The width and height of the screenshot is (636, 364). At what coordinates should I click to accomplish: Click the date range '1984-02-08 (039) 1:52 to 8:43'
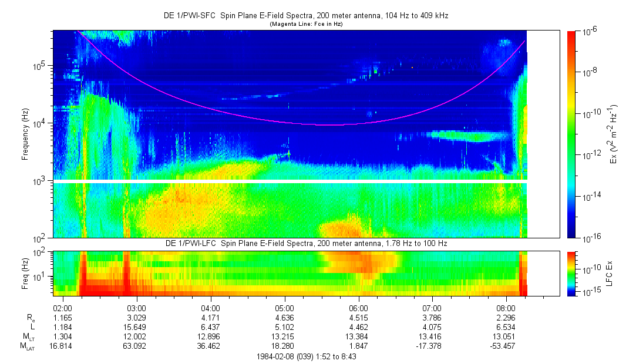click(307, 357)
